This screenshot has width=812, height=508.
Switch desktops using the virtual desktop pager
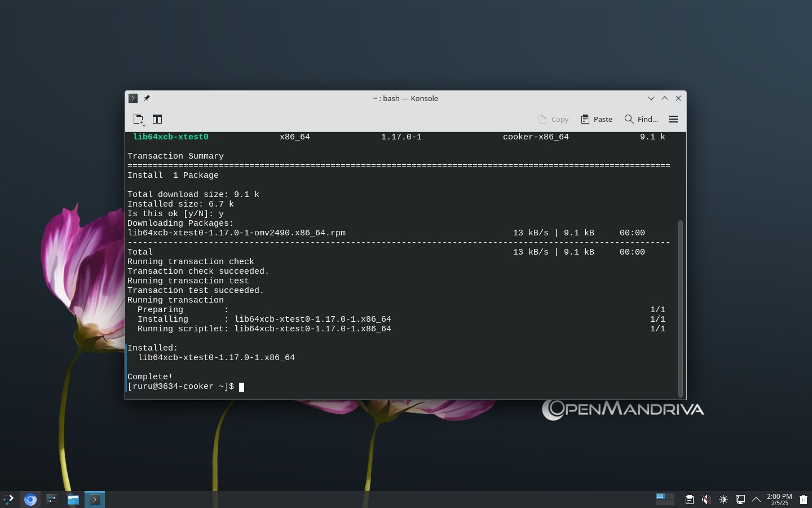point(665,499)
